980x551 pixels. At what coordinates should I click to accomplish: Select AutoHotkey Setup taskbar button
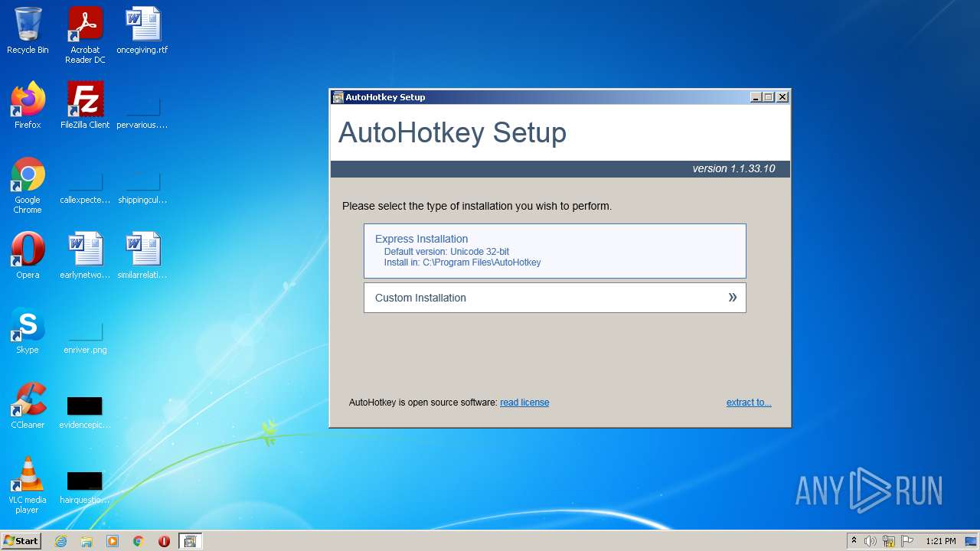tap(190, 541)
